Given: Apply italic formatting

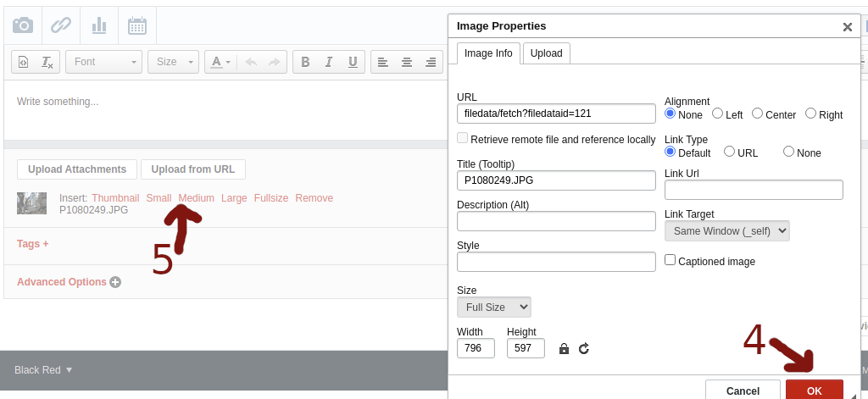Looking at the screenshot, I should (x=328, y=62).
